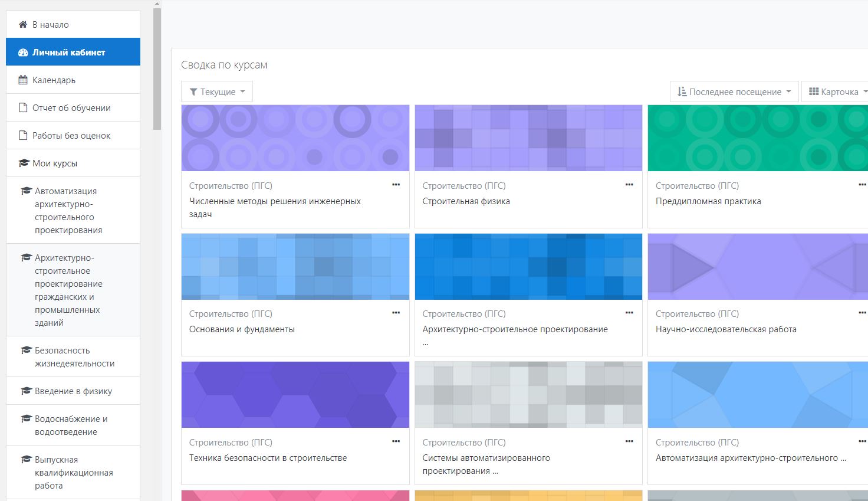Viewport: 868px width, 501px height.
Task: Open Календарь from the sidebar
Action: point(73,80)
